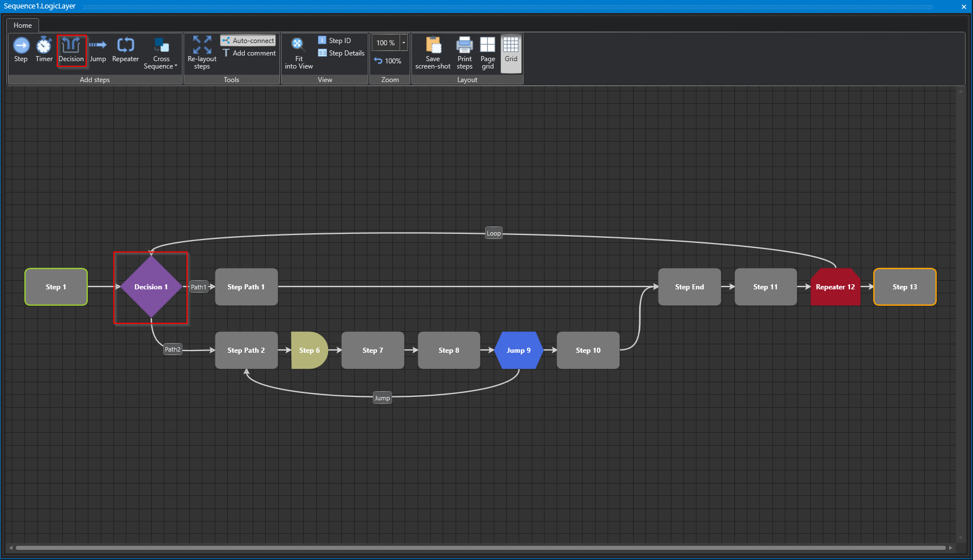Click Add comment tool

[249, 53]
